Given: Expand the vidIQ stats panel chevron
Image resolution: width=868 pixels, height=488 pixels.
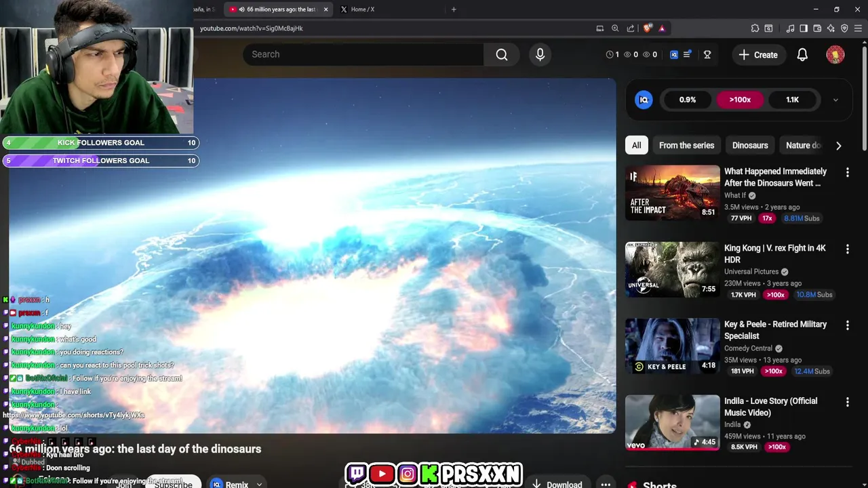Looking at the screenshot, I should 835,100.
